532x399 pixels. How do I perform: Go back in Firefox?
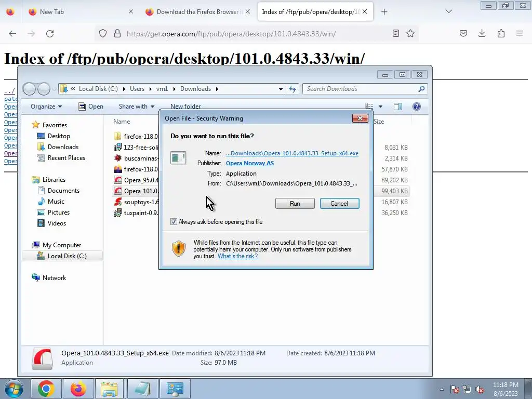point(12,34)
